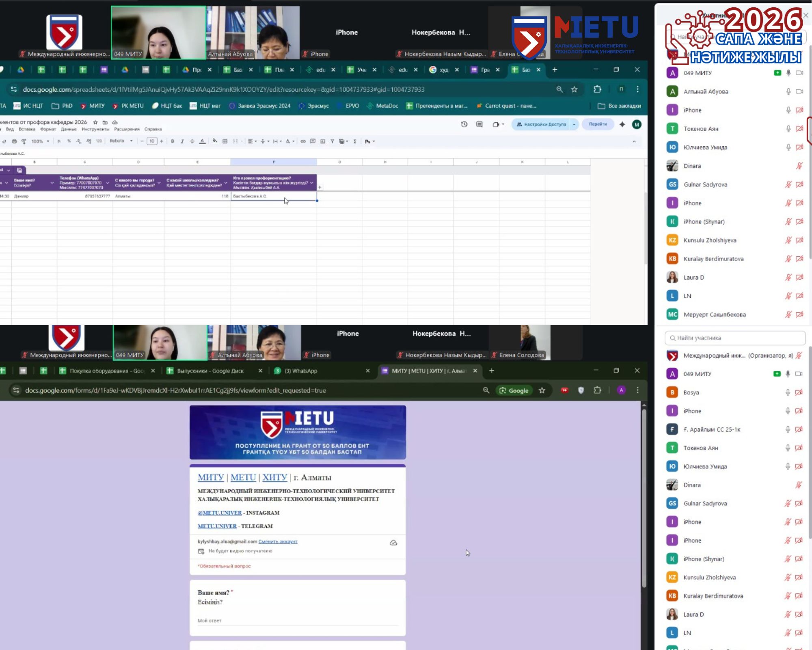812x650 pixels.
Task: Open the Roboto font dropdown
Action: pyautogui.click(x=121, y=141)
